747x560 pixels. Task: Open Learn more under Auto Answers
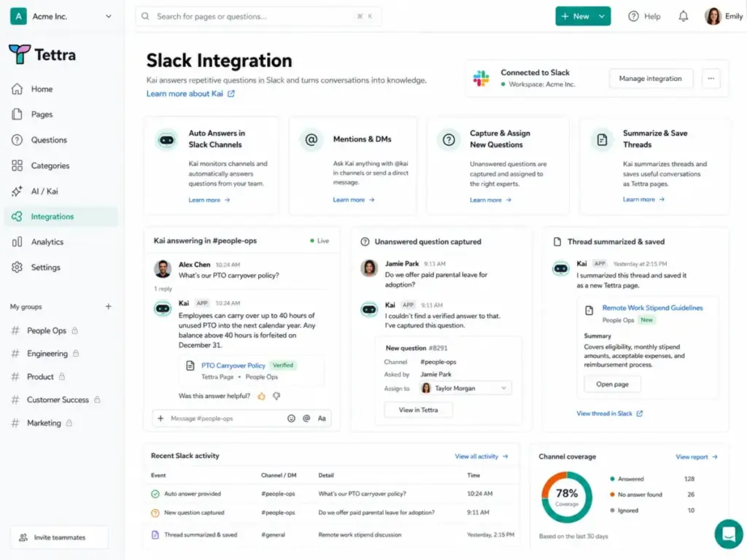click(x=209, y=200)
